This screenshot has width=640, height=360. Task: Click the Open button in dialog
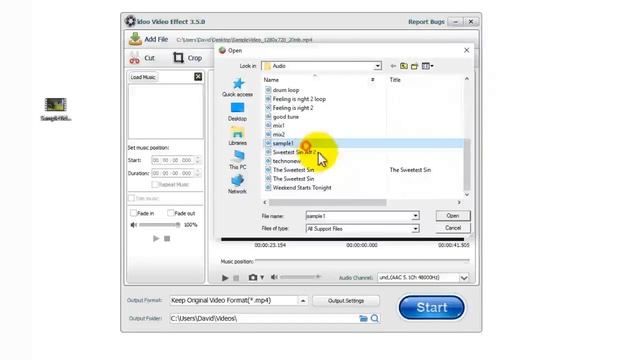tap(453, 216)
